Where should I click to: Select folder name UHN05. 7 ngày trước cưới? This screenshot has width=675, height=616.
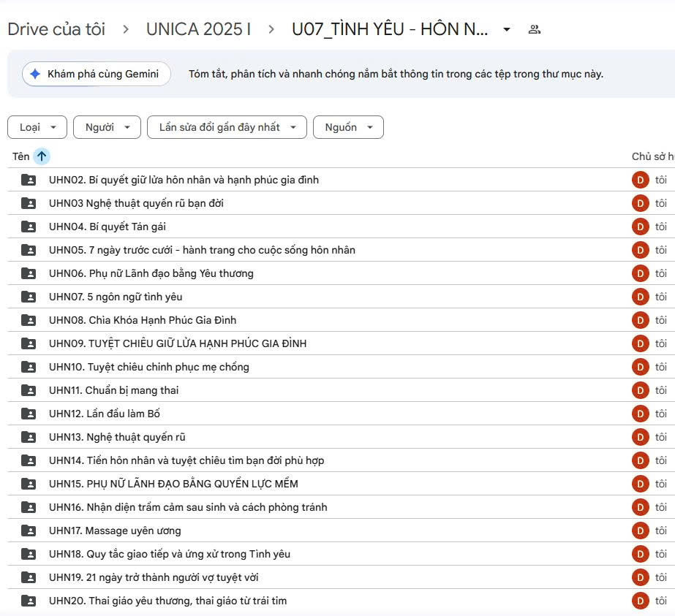pos(202,250)
